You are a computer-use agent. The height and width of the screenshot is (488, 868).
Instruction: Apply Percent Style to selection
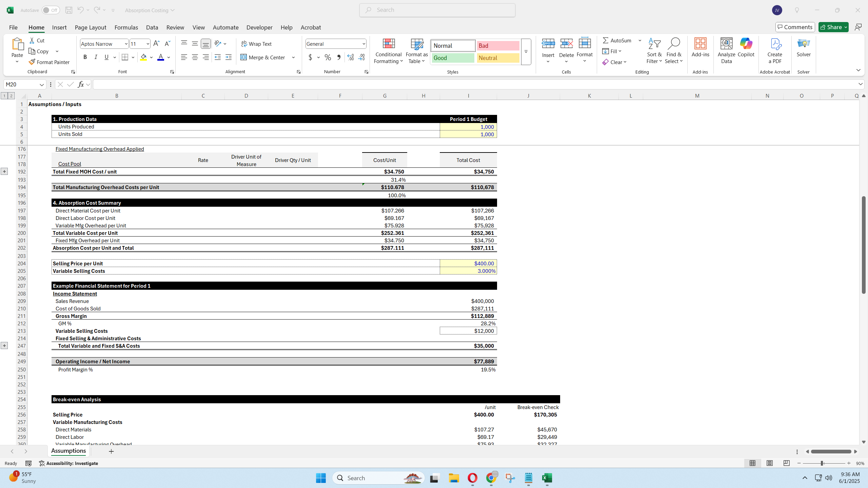click(x=327, y=57)
